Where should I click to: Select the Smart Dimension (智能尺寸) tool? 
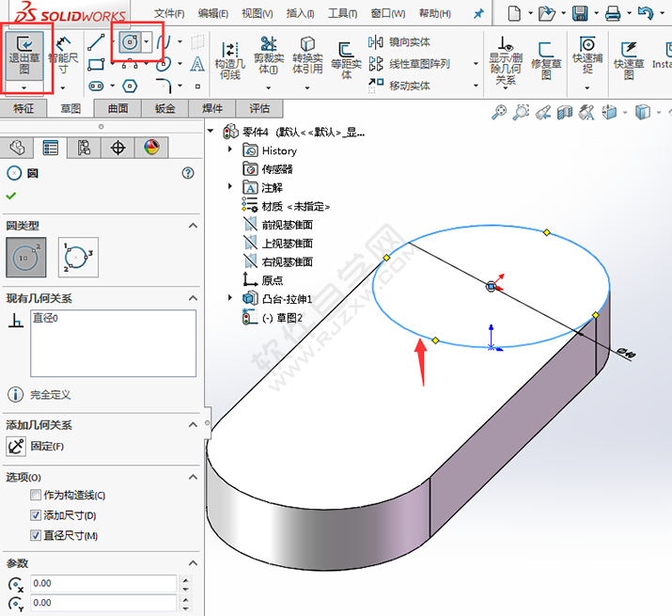coord(63,55)
